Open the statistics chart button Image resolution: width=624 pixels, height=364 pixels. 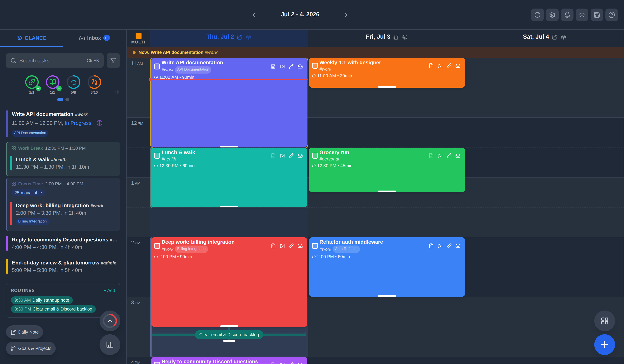110,345
